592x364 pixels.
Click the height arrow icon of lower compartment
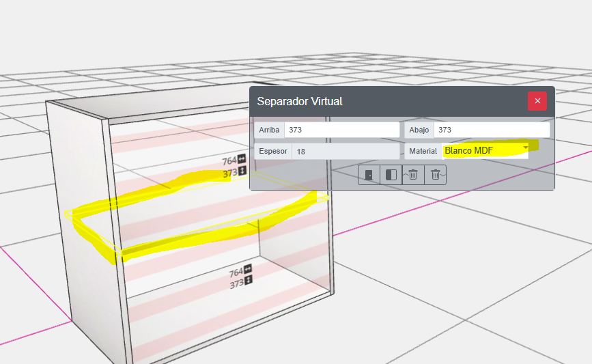[248, 281]
